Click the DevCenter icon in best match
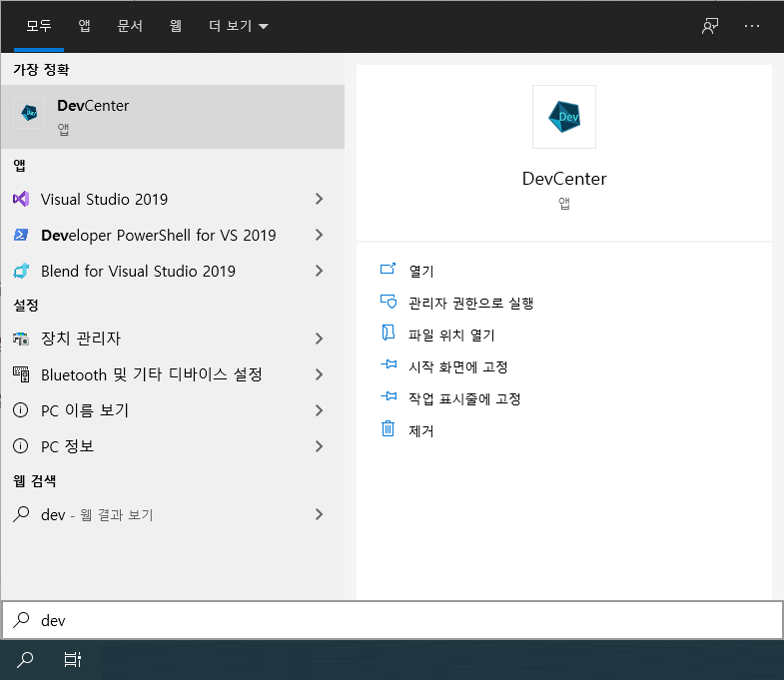 29,113
